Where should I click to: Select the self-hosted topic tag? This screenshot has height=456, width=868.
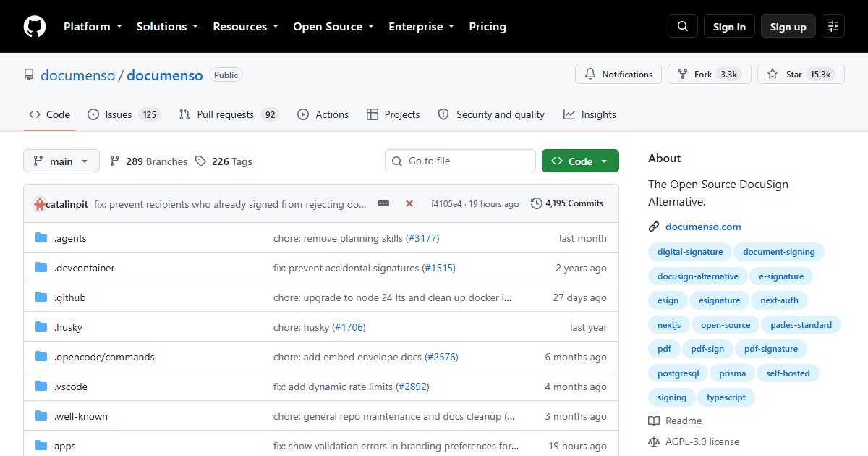788,373
